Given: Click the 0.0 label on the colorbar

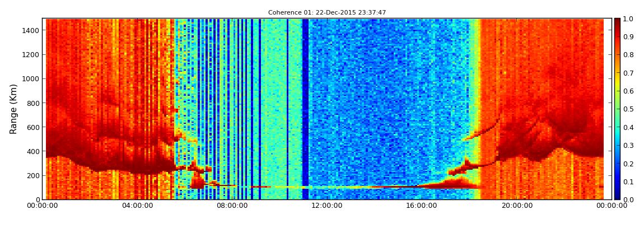Looking at the screenshot, I should click(x=629, y=199).
